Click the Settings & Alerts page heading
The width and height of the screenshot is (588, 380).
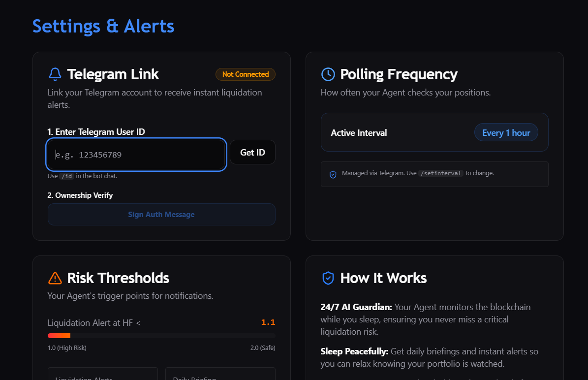(x=103, y=26)
